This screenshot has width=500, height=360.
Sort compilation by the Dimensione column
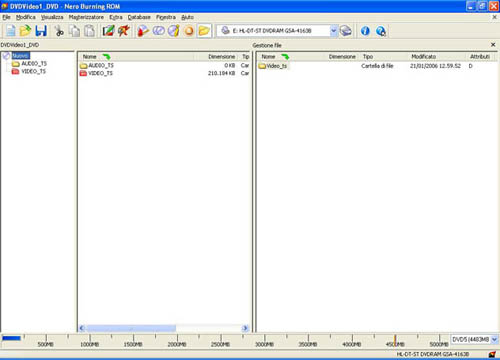coord(221,57)
